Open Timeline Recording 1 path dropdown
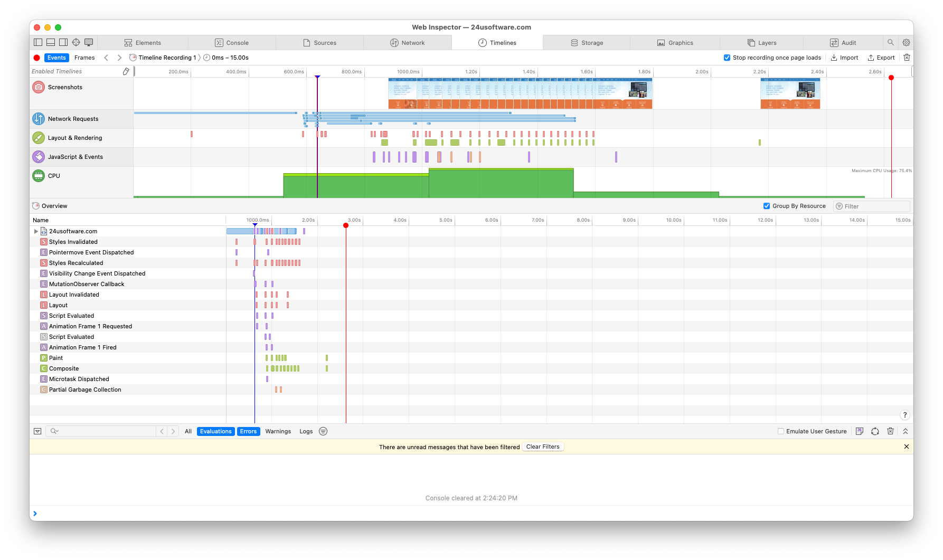 166,58
